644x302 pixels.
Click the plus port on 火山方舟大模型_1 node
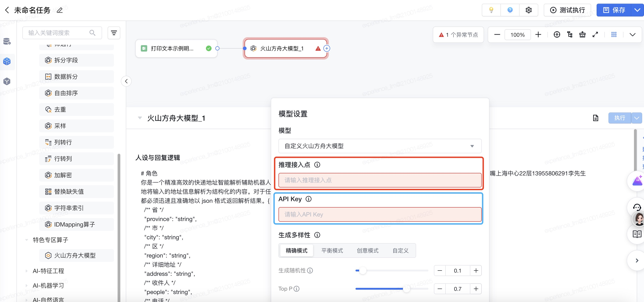tap(327, 49)
